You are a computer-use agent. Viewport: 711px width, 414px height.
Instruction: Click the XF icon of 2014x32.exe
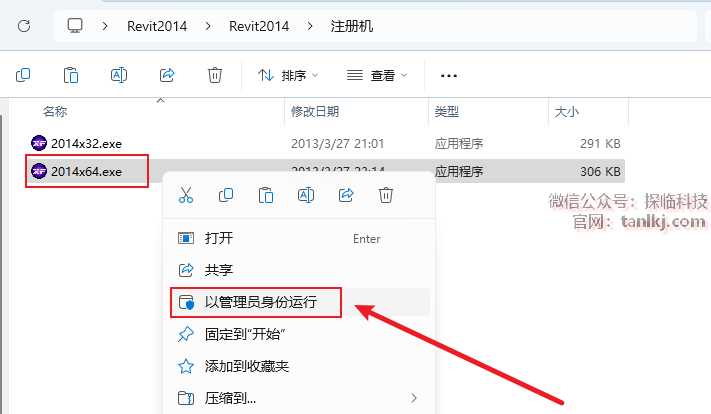39,143
